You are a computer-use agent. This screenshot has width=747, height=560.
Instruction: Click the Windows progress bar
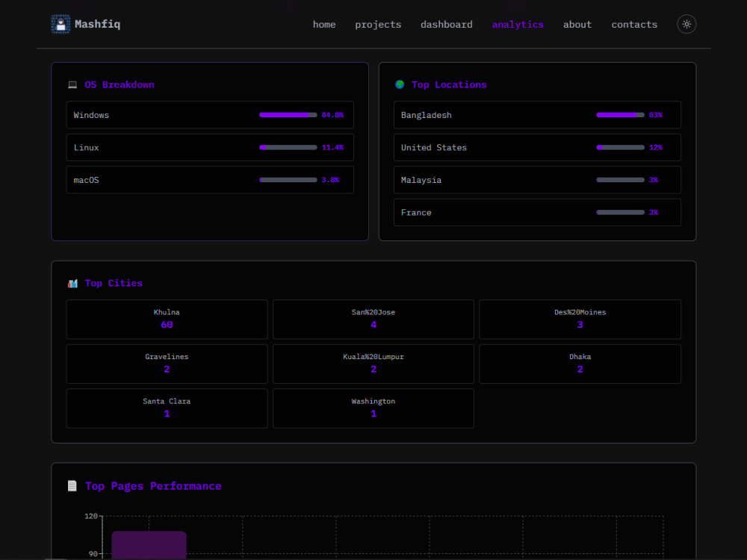(288, 115)
